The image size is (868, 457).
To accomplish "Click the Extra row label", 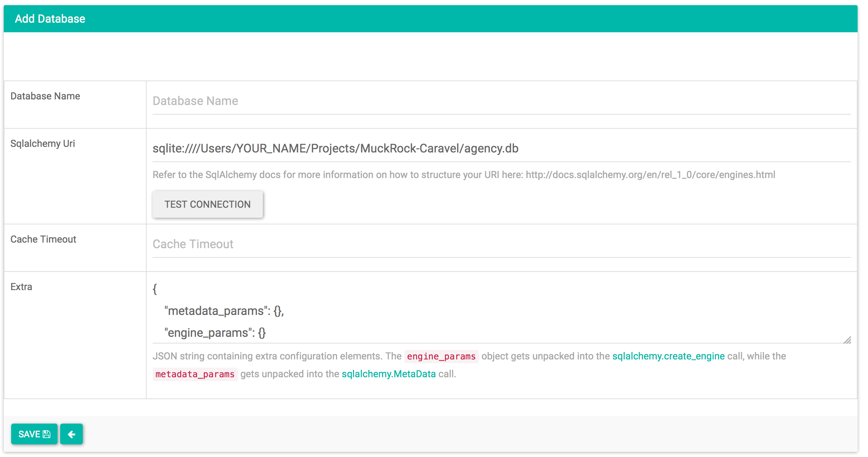I will pyautogui.click(x=21, y=287).
